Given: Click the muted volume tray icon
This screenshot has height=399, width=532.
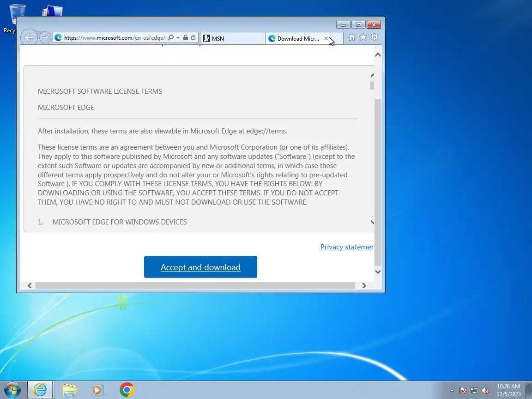Looking at the screenshot, I should click(x=485, y=391).
